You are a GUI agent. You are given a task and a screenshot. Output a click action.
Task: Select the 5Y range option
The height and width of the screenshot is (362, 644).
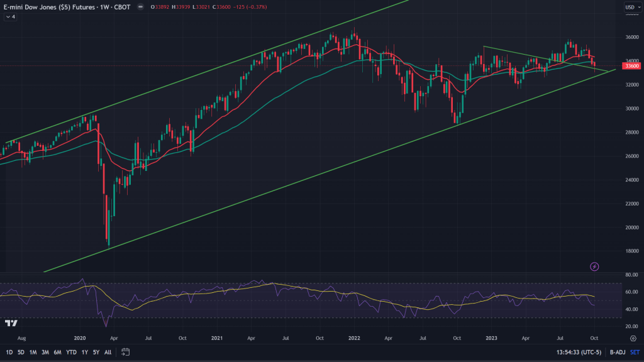pyautogui.click(x=96, y=351)
